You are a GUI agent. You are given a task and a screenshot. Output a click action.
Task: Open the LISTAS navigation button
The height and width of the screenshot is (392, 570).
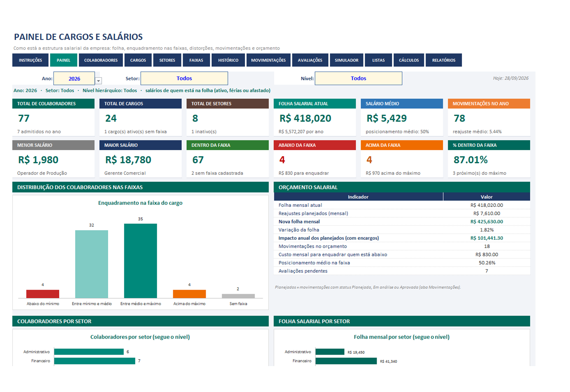378,60
